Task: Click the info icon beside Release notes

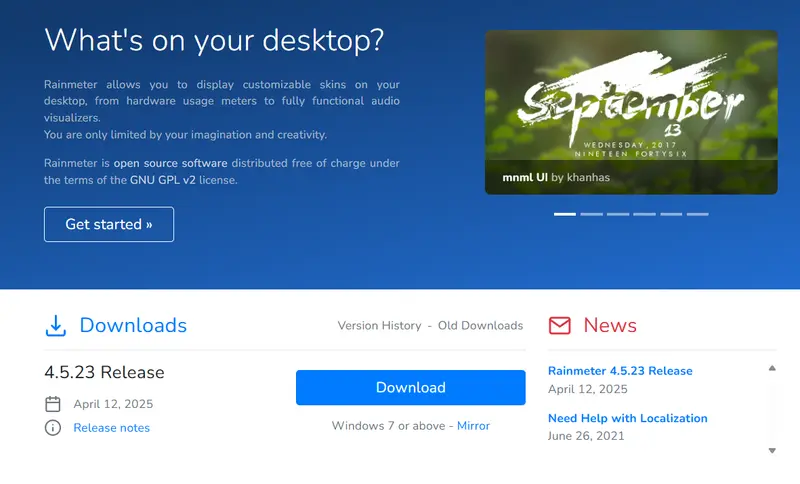Action: [53, 428]
